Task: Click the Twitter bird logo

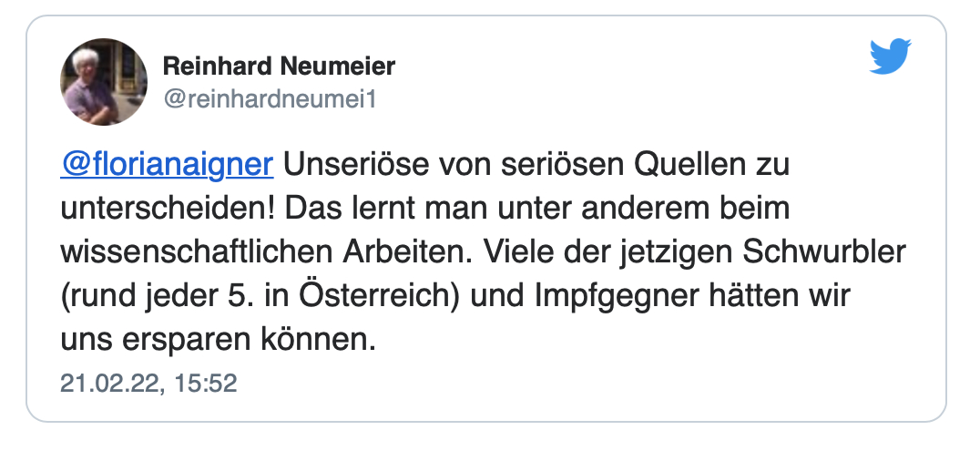Action: coord(891,57)
